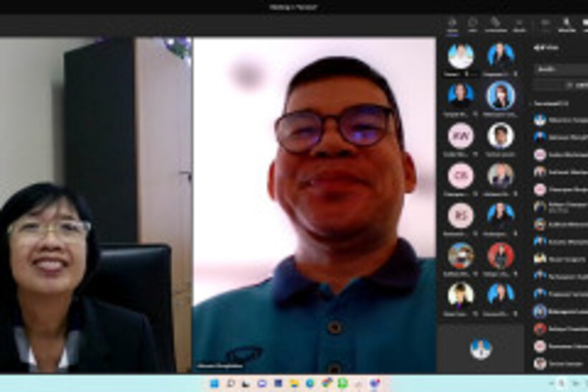Viewport: 588px width, 392px height.
Task: Select the RS initials participant tile
Action: pos(460,215)
